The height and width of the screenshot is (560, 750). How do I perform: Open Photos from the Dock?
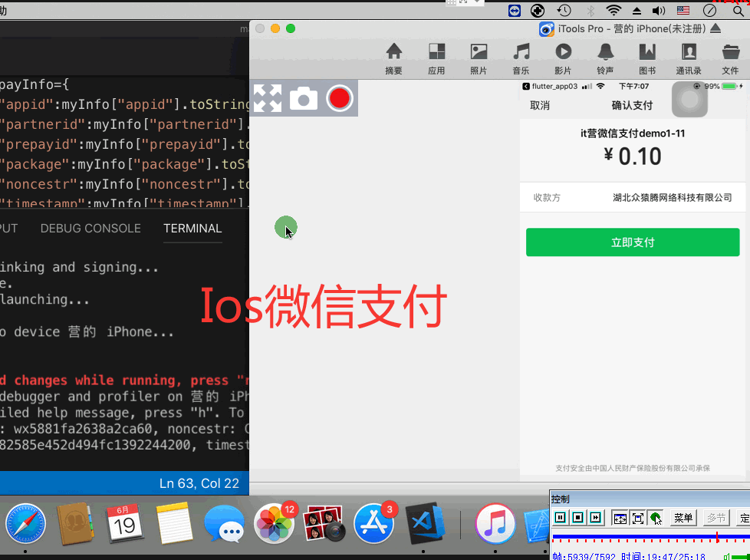click(x=275, y=524)
